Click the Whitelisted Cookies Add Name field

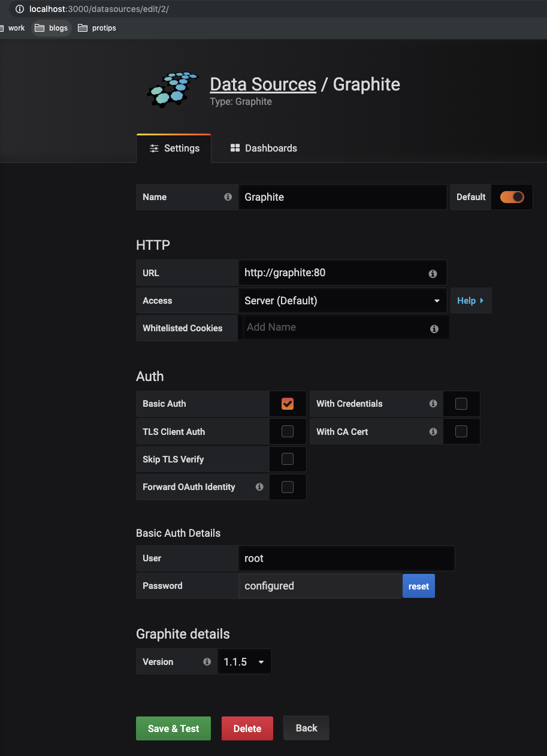(x=344, y=328)
